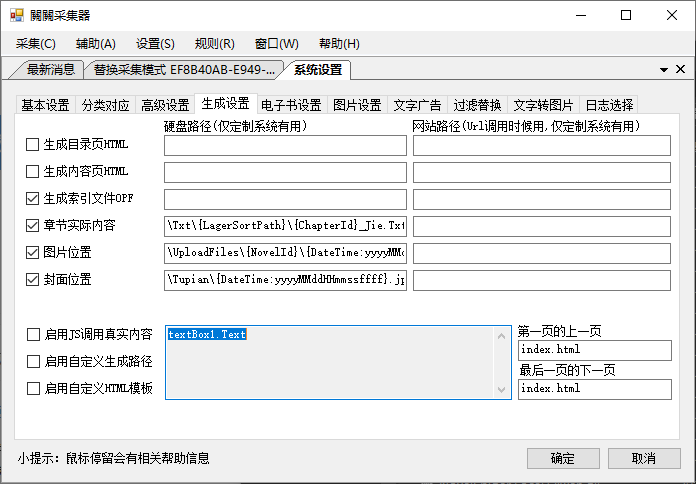
Task: Click the 封面位置 Tupian path field
Action: [285, 281]
